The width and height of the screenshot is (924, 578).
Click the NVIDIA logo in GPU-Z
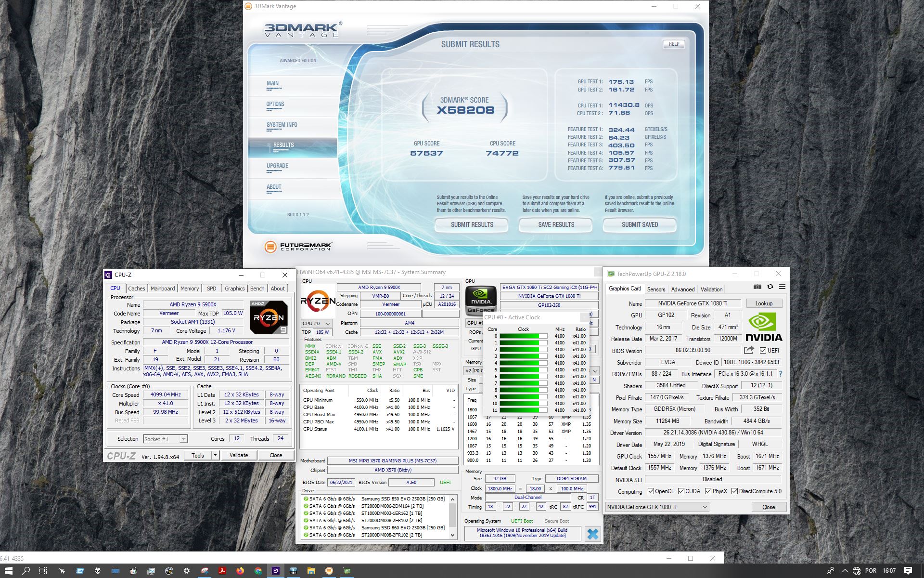pos(764,328)
